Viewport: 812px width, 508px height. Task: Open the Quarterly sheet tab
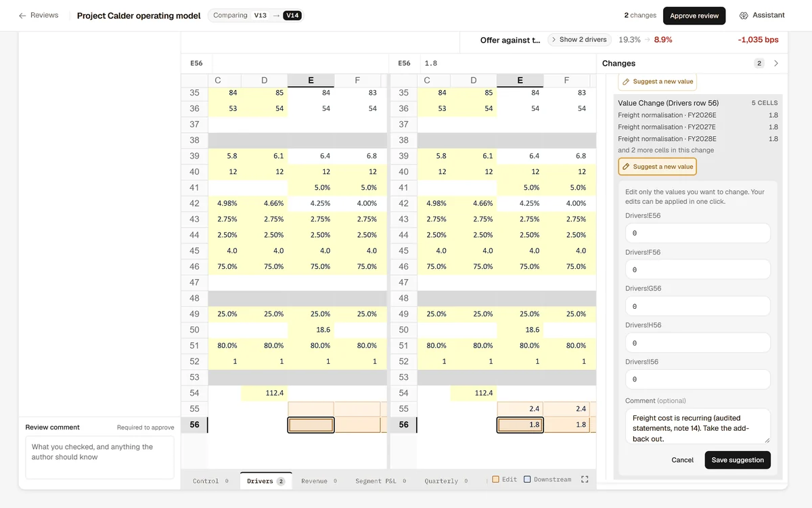(446, 481)
